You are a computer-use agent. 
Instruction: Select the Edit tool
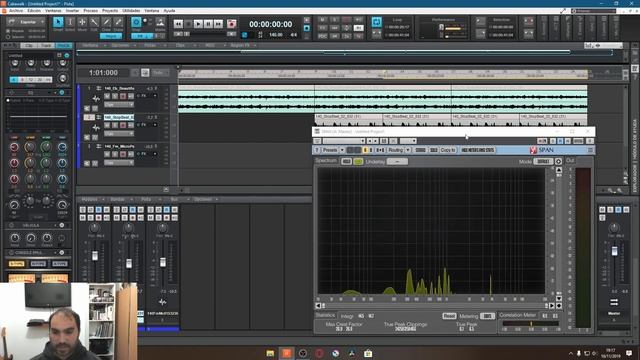(94, 22)
